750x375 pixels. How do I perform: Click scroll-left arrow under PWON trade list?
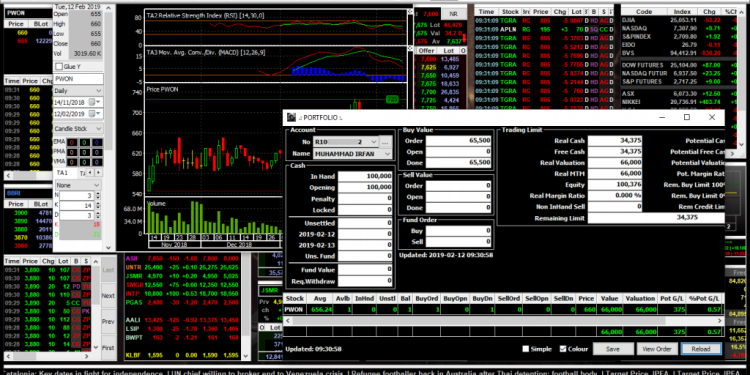tap(8, 175)
